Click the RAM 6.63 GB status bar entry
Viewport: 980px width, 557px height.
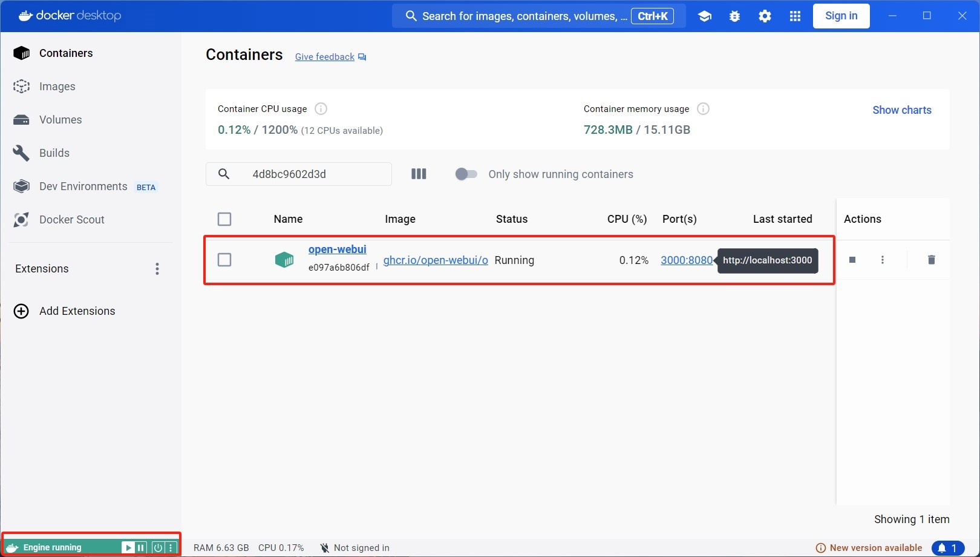tap(221, 548)
